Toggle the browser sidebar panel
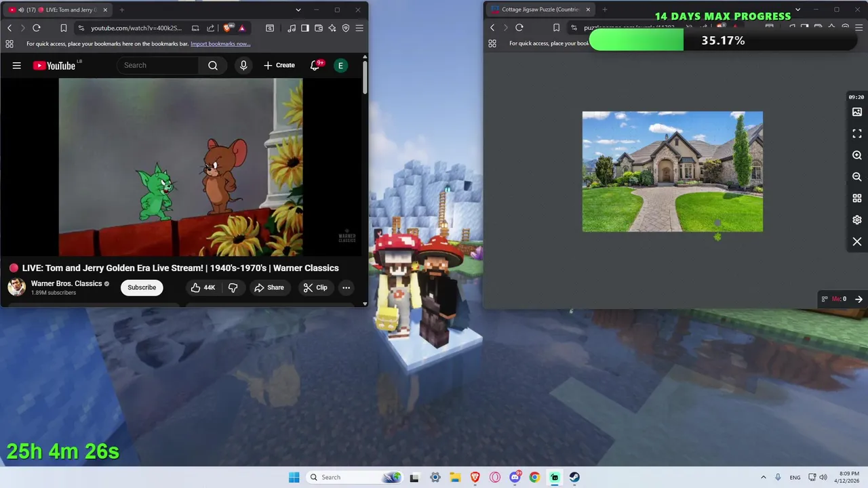This screenshot has width=868, height=488. pyautogui.click(x=305, y=28)
